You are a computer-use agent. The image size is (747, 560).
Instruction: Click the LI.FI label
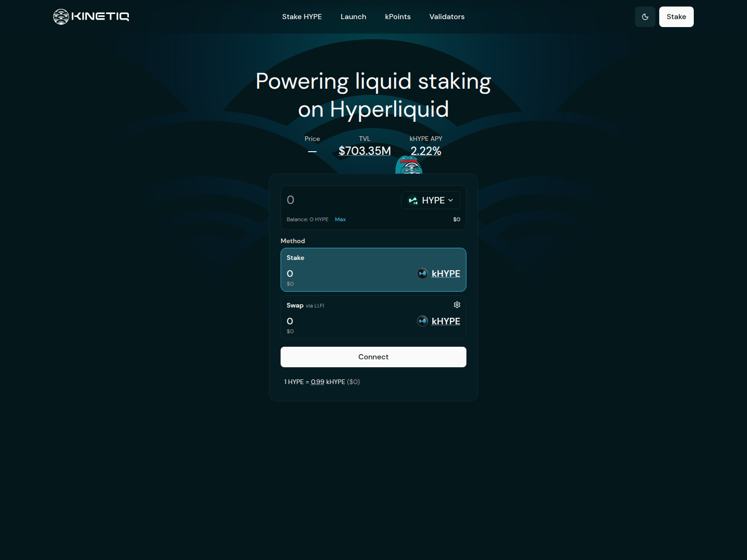click(x=319, y=306)
